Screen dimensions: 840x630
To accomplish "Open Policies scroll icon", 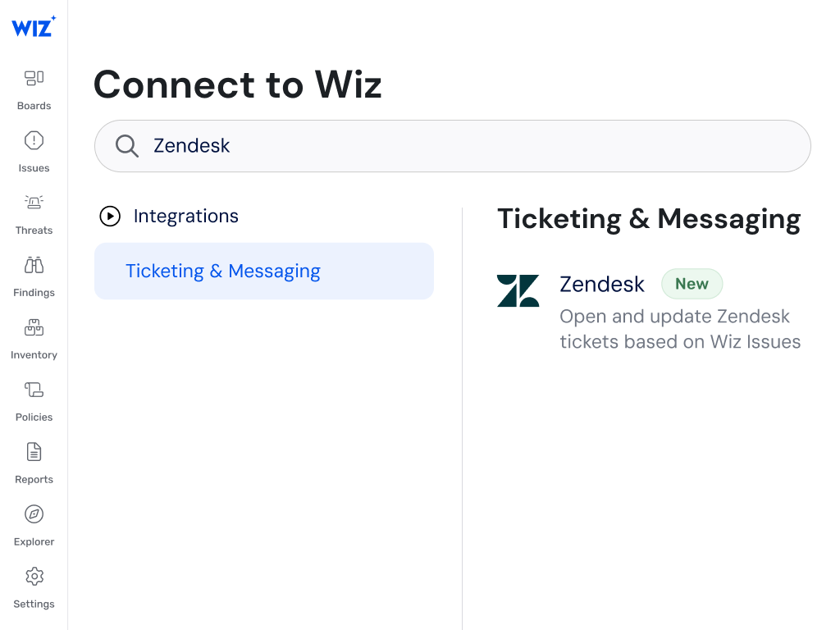I will (x=34, y=390).
